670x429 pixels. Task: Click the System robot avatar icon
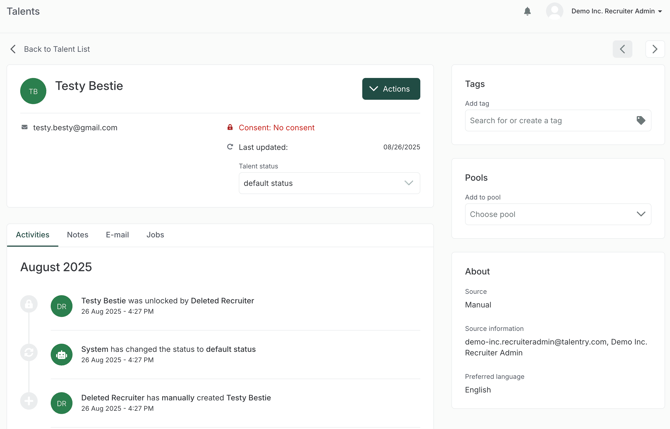pos(62,354)
